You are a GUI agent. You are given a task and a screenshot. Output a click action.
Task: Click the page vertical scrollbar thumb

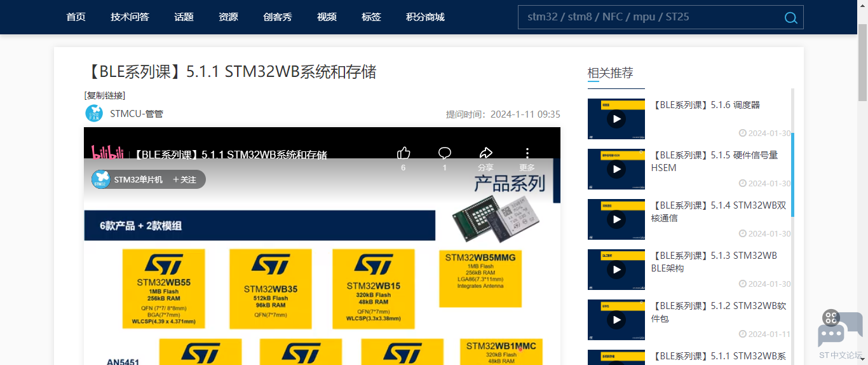[862, 62]
